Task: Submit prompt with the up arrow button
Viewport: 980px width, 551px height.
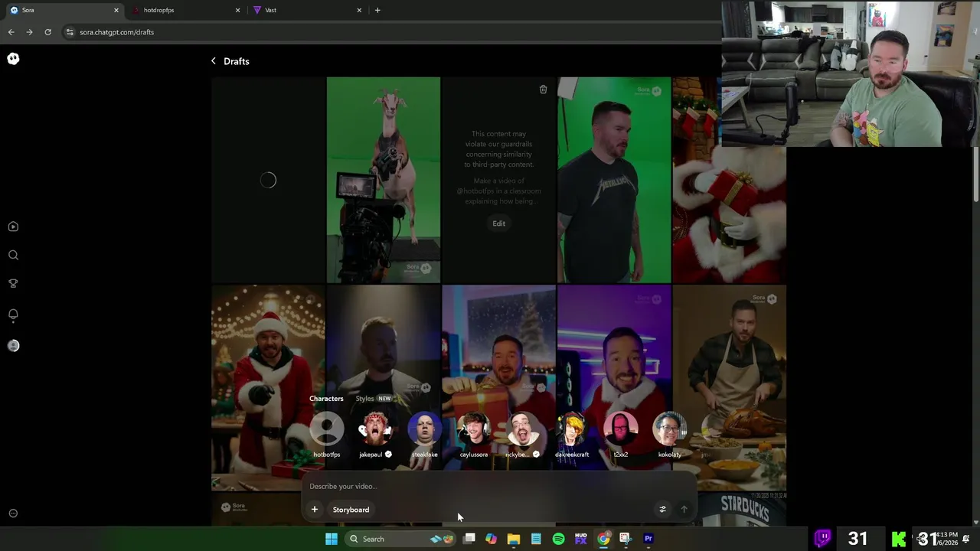Action: tap(684, 510)
